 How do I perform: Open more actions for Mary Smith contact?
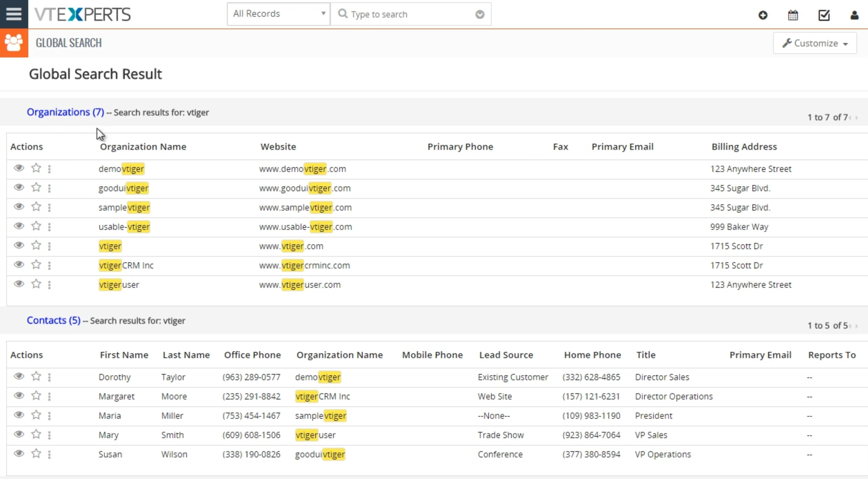(x=49, y=435)
